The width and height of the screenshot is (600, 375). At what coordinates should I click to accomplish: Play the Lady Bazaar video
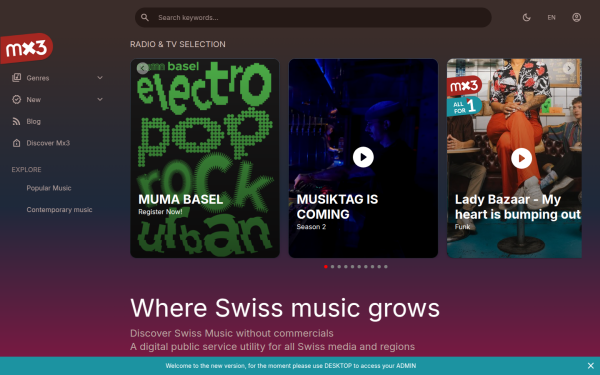521,158
